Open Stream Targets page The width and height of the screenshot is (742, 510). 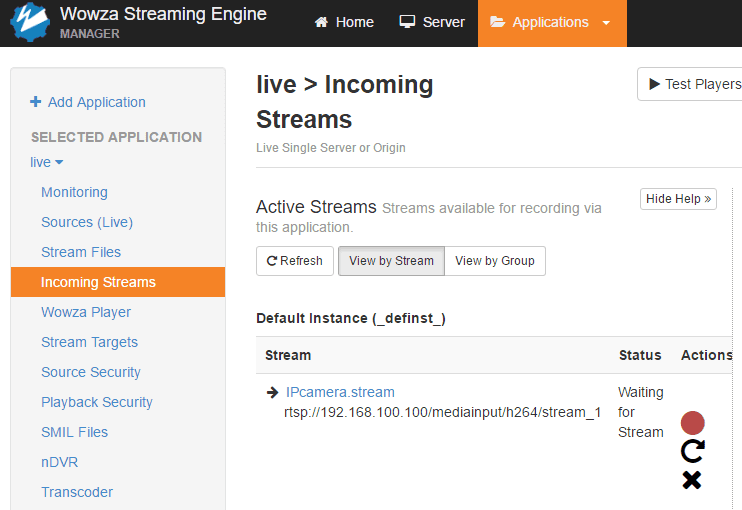coord(89,342)
